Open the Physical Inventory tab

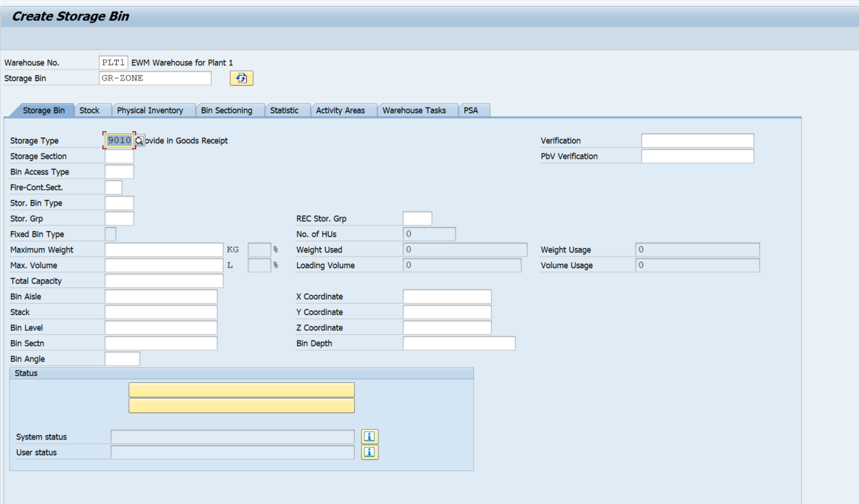[x=150, y=110]
